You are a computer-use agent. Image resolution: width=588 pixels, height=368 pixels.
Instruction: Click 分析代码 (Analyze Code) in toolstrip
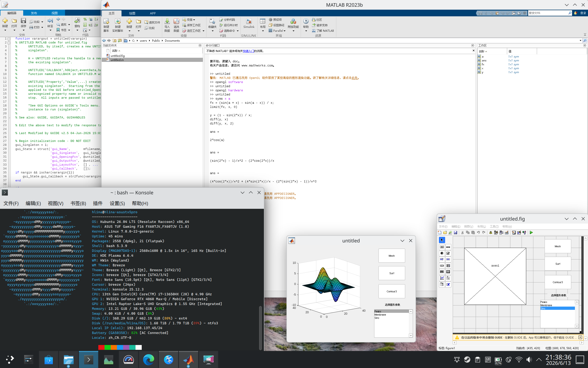(x=227, y=20)
